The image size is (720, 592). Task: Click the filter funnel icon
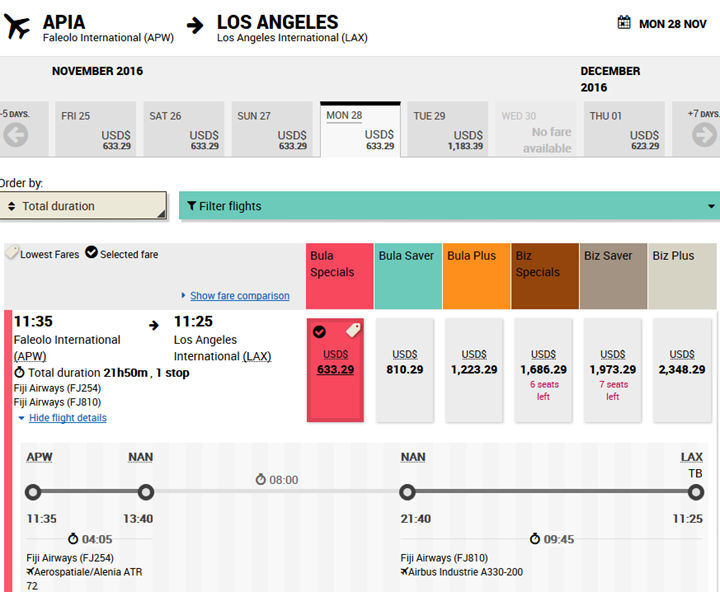(191, 206)
